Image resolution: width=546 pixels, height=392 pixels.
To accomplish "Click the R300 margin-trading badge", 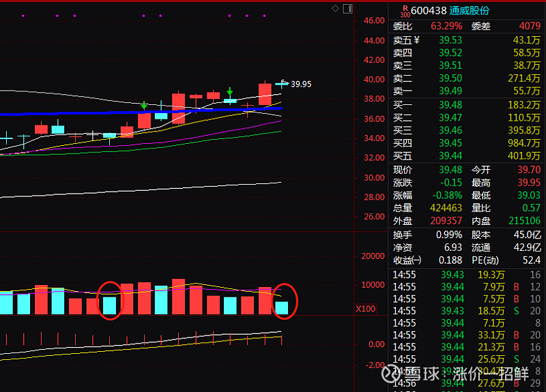I will click(405, 12).
